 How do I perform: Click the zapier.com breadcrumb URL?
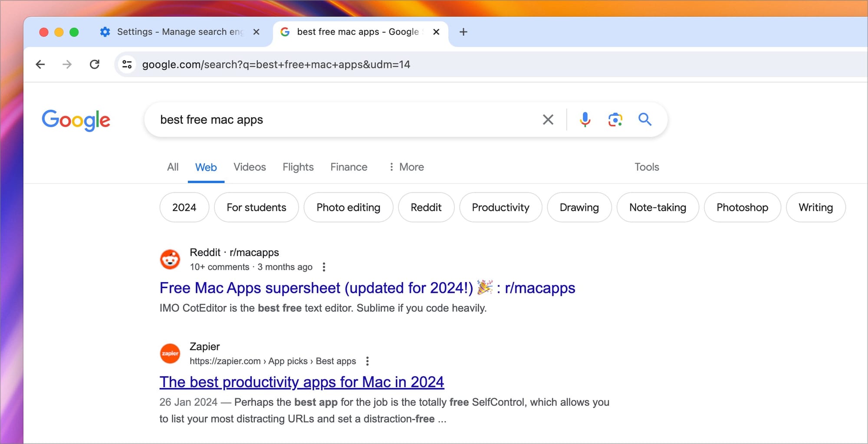tap(273, 361)
